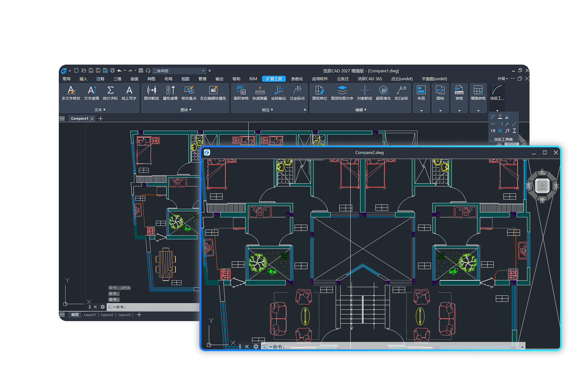Viewport: 588px width, 386px height.
Task: Open the customize quick access toolbar arrow
Action: tap(210, 71)
